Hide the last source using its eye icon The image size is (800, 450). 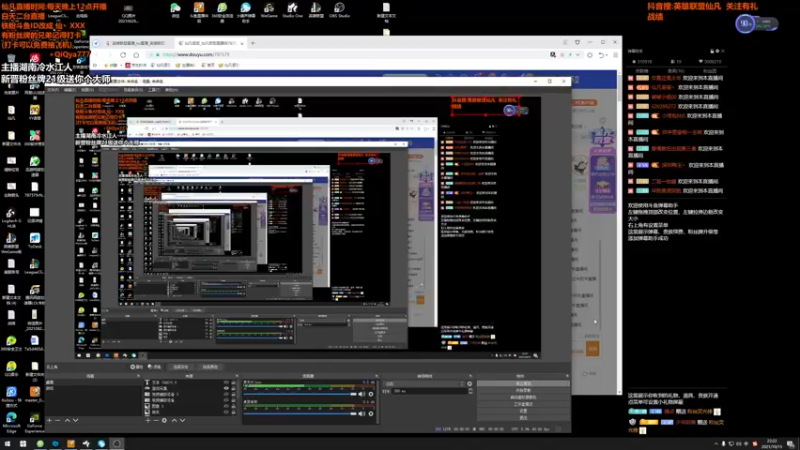227,413
